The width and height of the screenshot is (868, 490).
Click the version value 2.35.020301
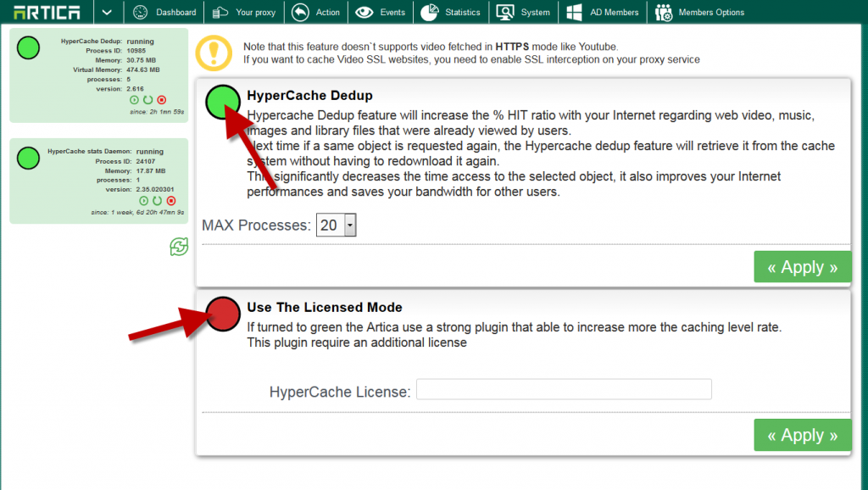[155, 189]
